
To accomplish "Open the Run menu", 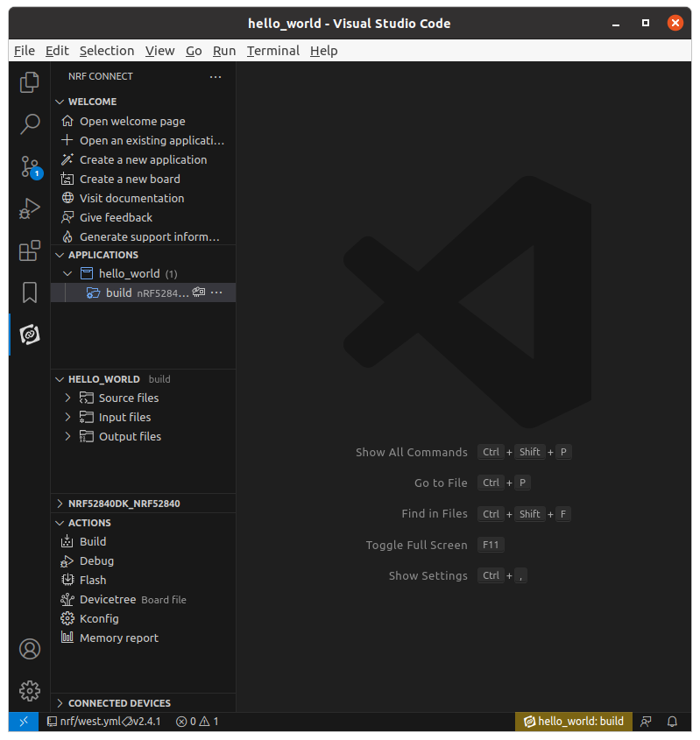I will pos(224,51).
